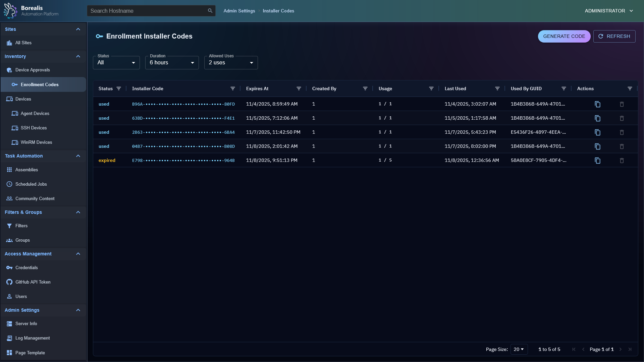The height and width of the screenshot is (362, 644).
Task: Copy the B96A installer code
Action: [x=597, y=104]
